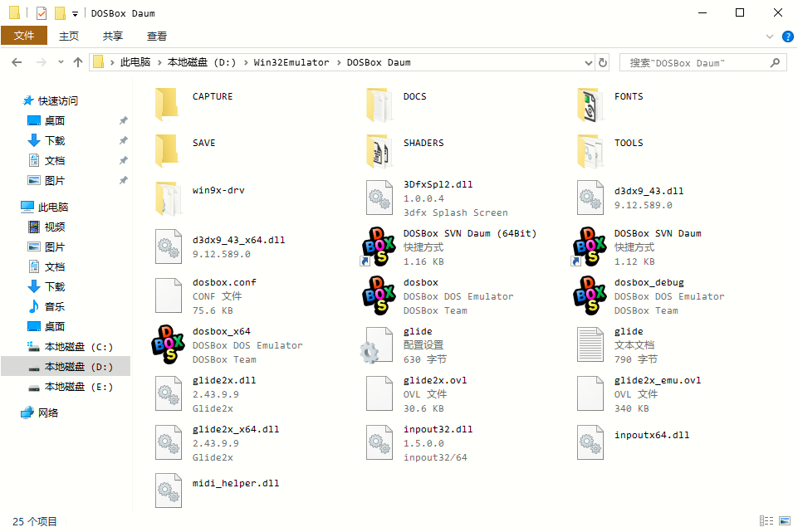Select the glide2x.dll file icon
Screen dimensions: 798x532
coord(169,393)
